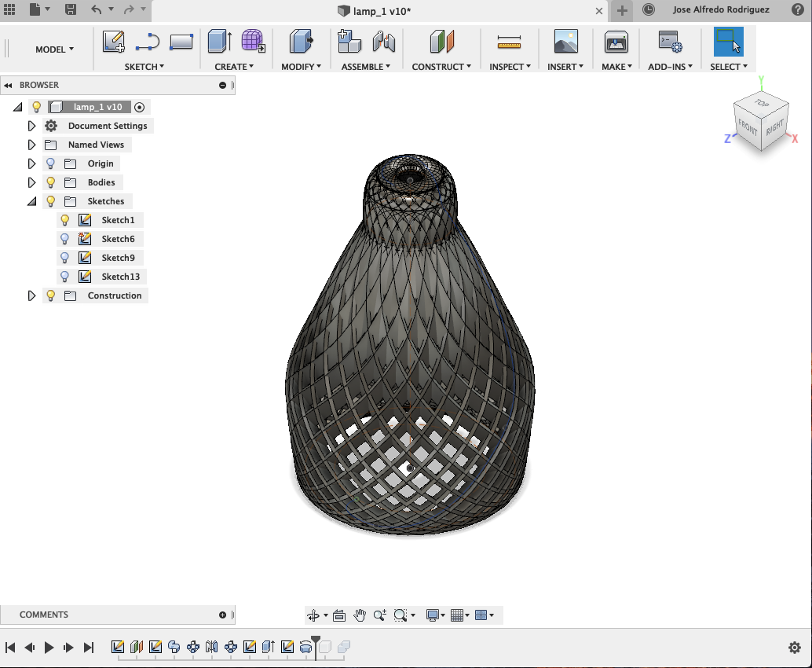Open Jose Alfredo Rodriguez account menu
812x668 pixels.
point(721,9)
